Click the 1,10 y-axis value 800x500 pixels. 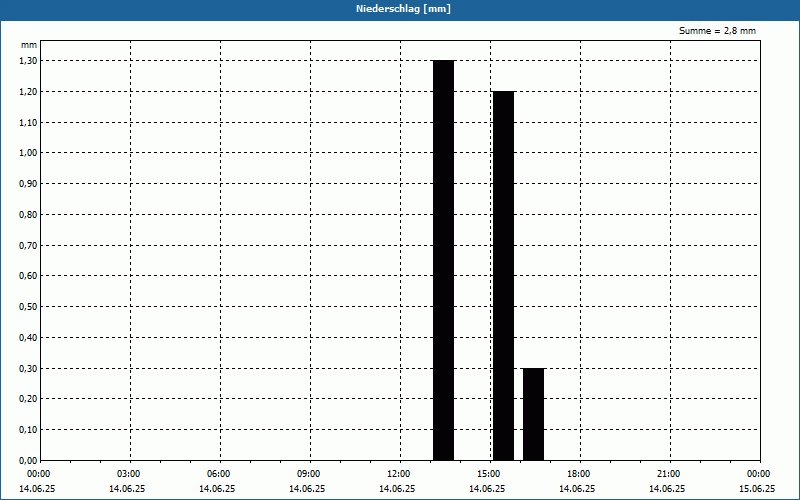(28, 122)
